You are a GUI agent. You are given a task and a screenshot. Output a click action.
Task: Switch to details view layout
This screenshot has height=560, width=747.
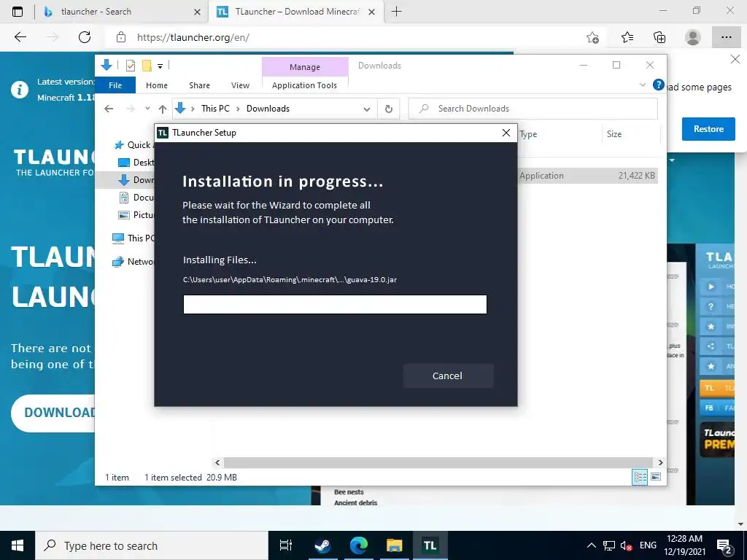tap(640, 477)
